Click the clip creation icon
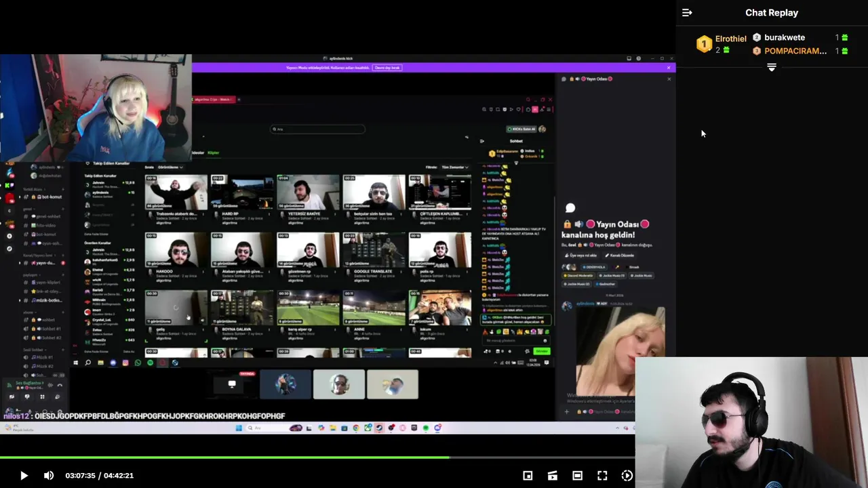Image resolution: width=868 pixels, height=488 pixels. tap(553, 476)
